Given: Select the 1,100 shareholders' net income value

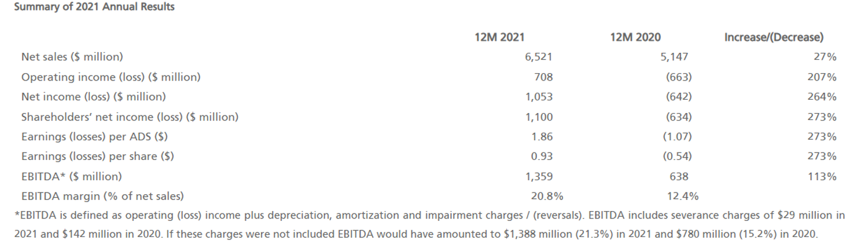Looking at the screenshot, I should pos(539,117).
